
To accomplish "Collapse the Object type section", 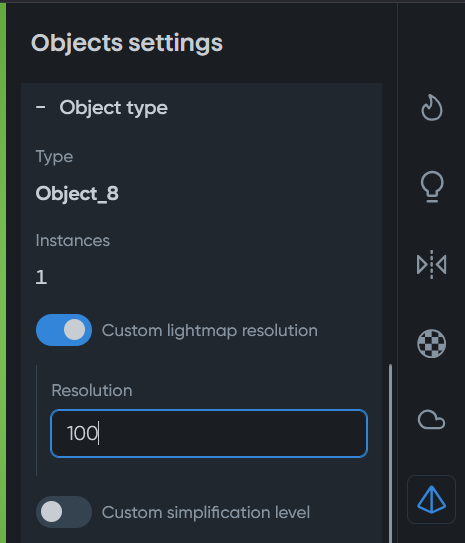I will pos(41,107).
